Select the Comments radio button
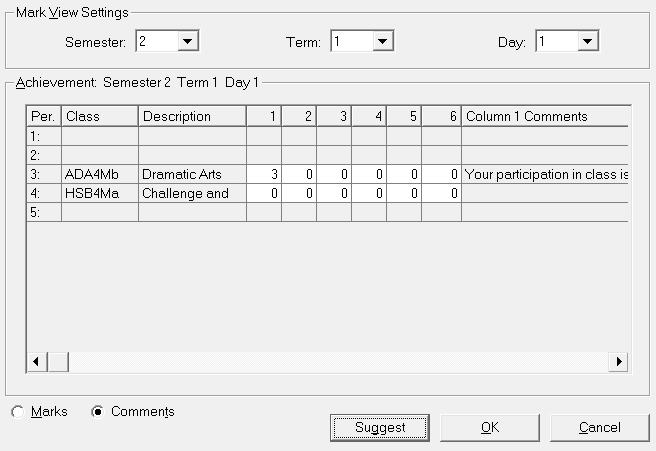 pyautogui.click(x=98, y=412)
